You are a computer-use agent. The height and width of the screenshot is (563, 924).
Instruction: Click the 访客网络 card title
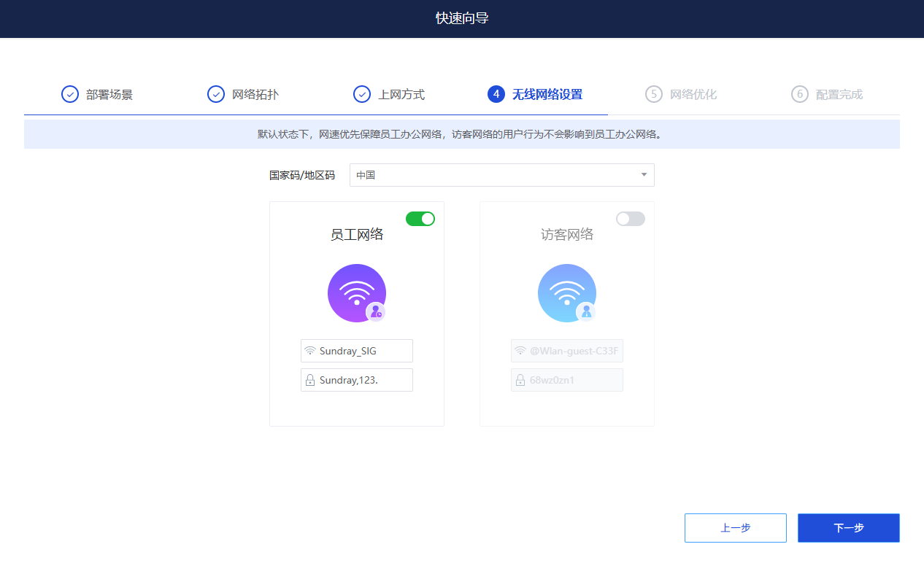(567, 235)
